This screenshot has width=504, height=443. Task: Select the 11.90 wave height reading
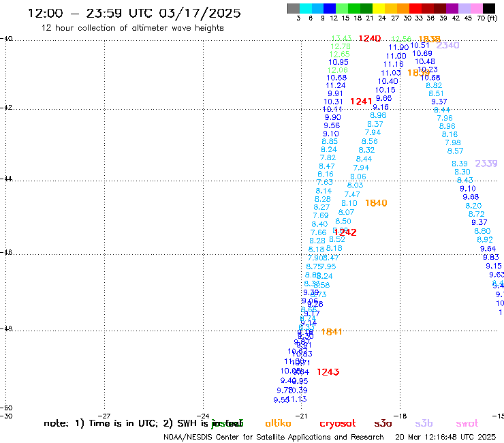[x=398, y=47]
